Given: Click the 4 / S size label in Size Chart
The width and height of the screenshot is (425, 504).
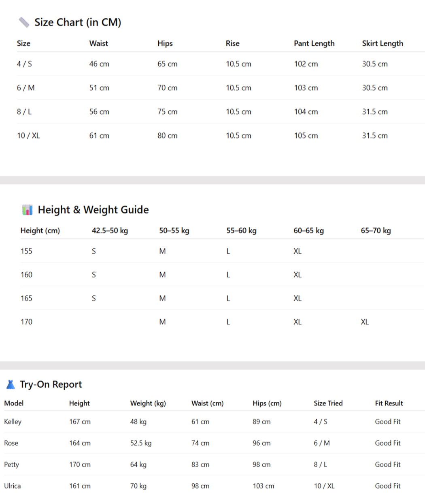Looking at the screenshot, I should click(24, 64).
